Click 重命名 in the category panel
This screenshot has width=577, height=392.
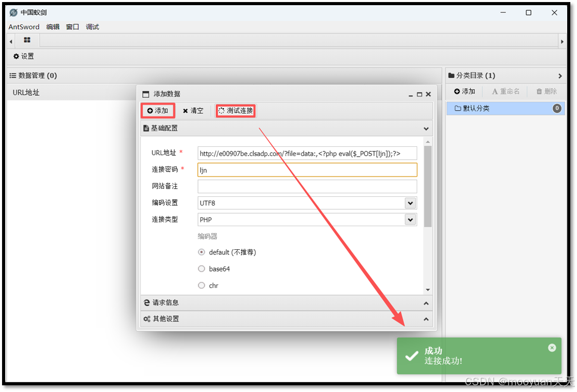[x=506, y=91]
